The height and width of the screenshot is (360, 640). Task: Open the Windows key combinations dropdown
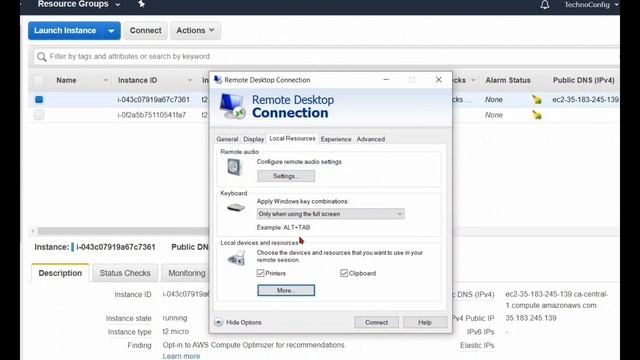click(x=331, y=214)
